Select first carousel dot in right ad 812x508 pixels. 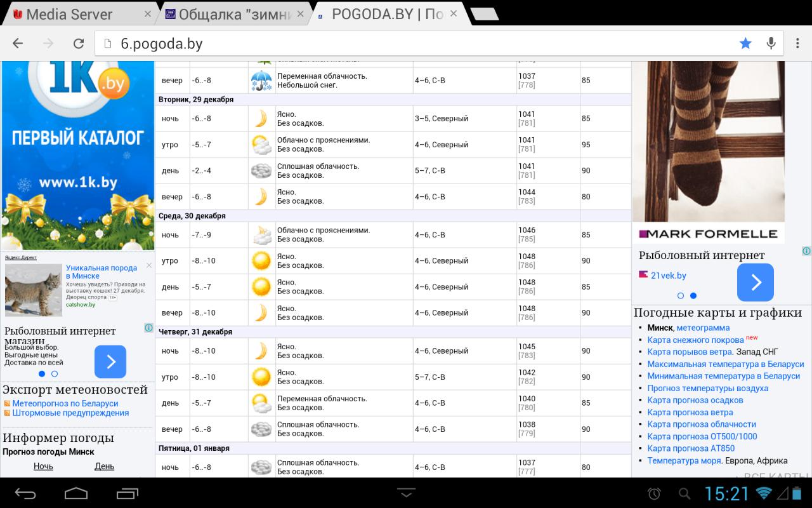(681, 296)
